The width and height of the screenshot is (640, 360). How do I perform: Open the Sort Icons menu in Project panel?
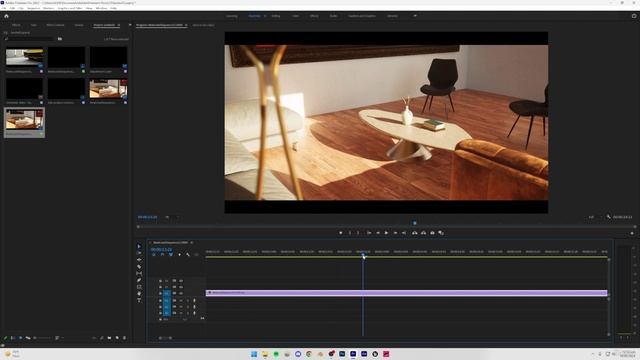58,338
